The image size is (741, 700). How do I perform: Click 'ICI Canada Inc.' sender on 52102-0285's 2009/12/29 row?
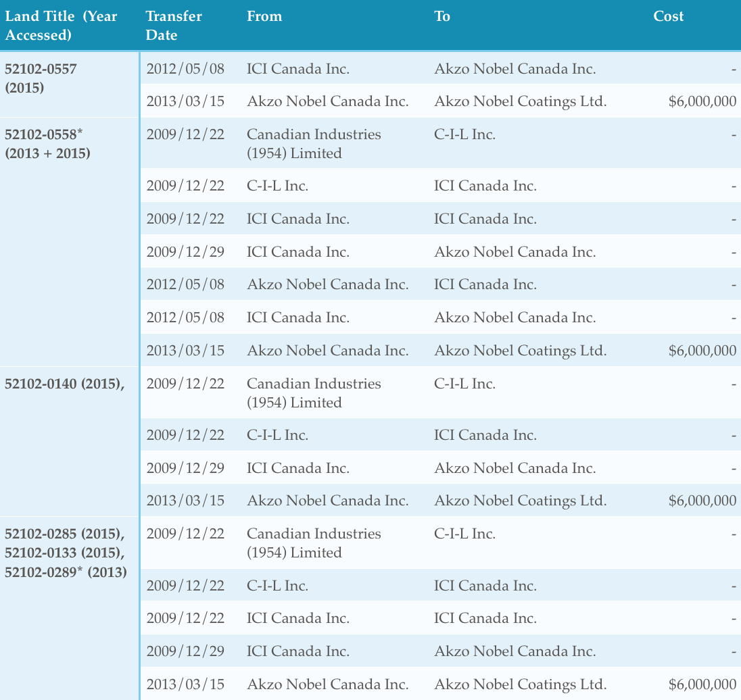coord(297,652)
